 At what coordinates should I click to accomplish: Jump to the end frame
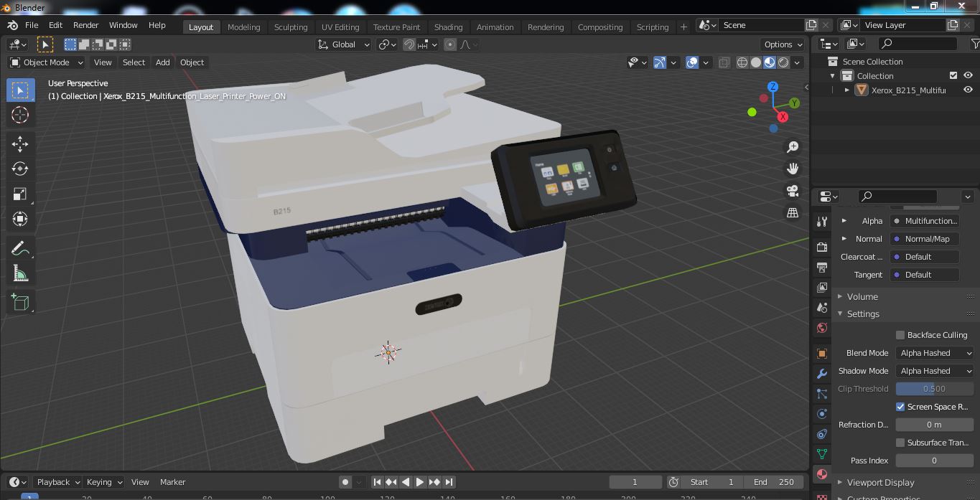pos(449,482)
